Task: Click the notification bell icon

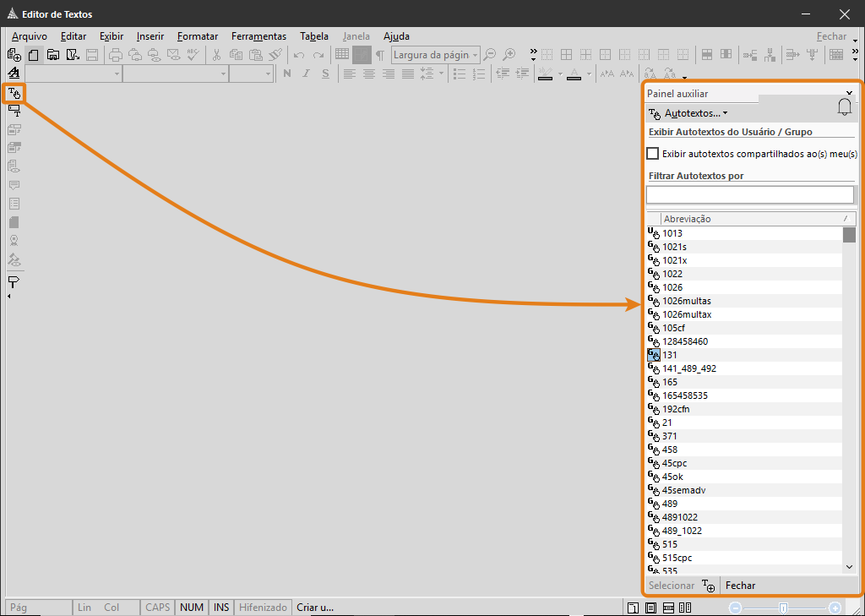Action: click(x=844, y=107)
